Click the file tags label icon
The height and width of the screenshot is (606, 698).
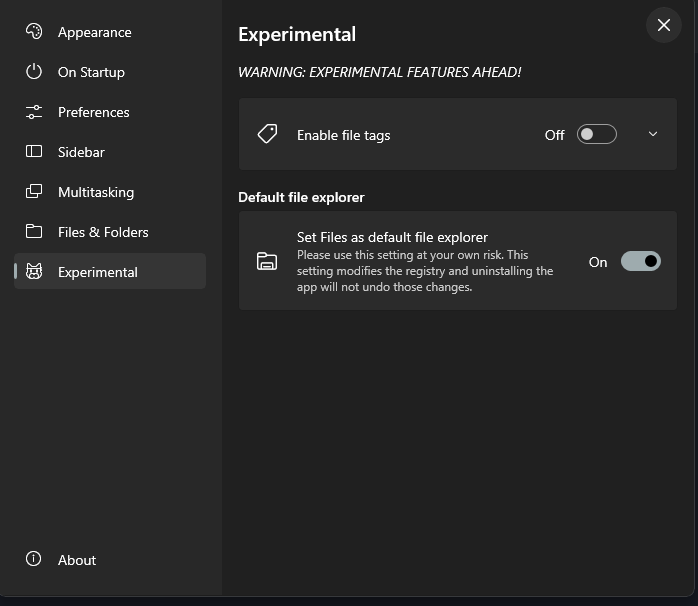[267, 134]
